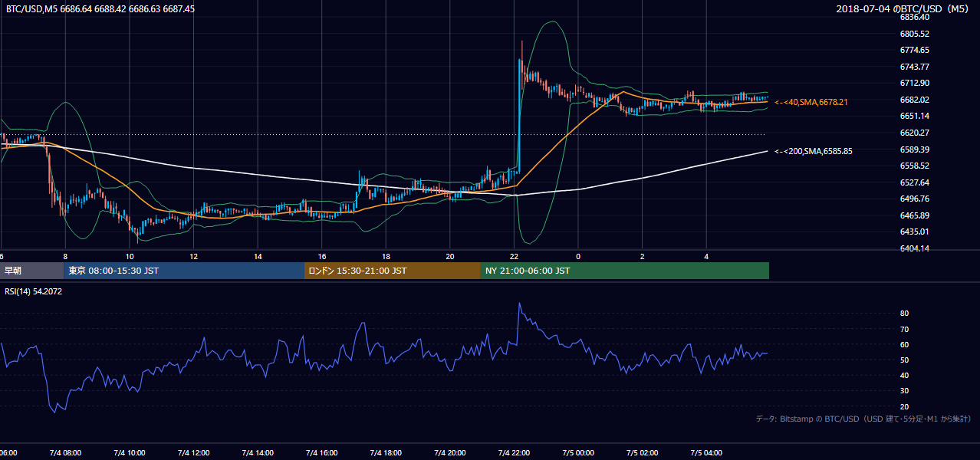Click the 6558.52 price axis label

pos(915,166)
